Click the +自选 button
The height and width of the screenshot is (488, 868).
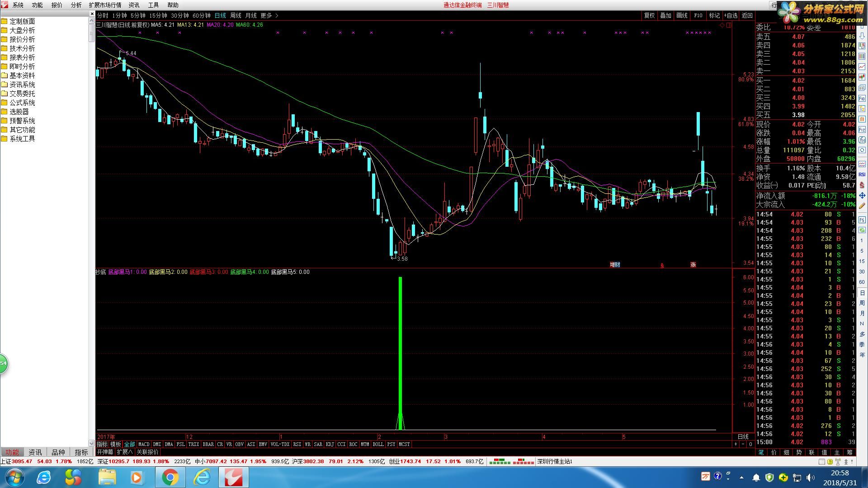click(731, 15)
